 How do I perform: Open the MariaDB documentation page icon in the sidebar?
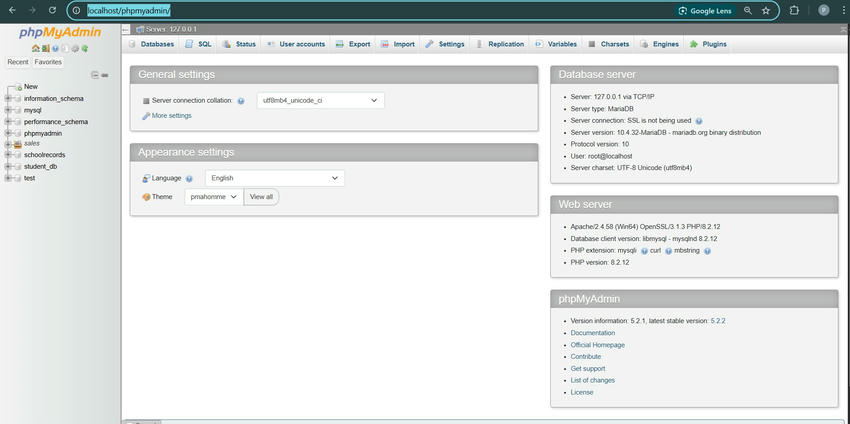tap(65, 48)
